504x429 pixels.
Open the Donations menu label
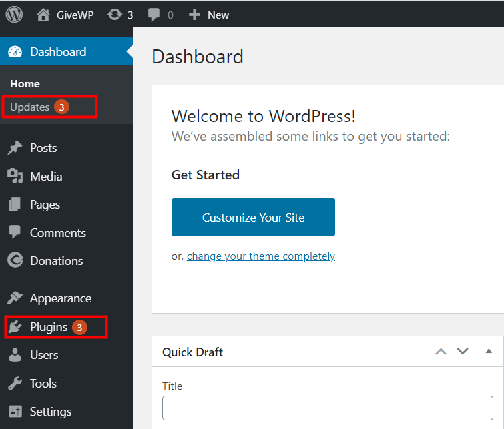(56, 261)
